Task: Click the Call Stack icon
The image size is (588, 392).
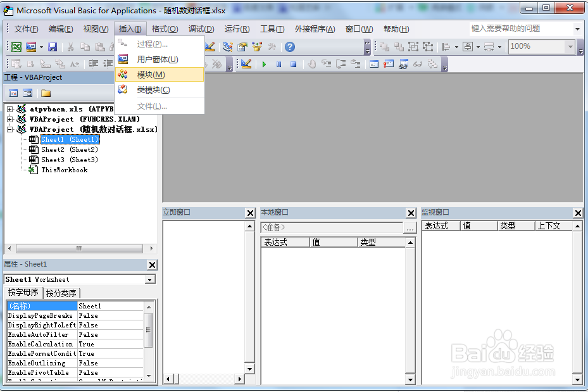Action: 432,64
